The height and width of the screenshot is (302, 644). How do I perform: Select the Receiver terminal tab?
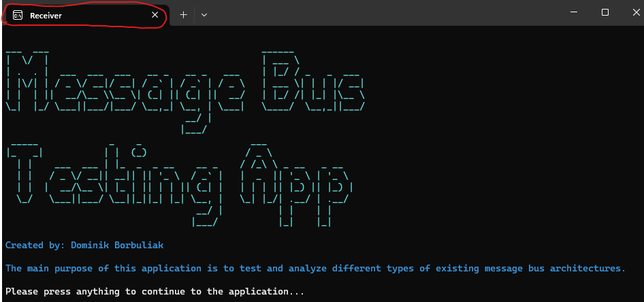click(84, 16)
